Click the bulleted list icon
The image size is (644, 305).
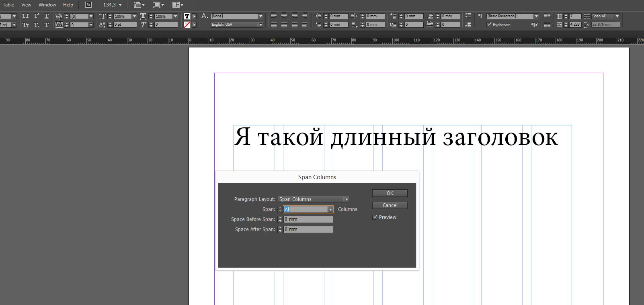(x=468, y=16)
